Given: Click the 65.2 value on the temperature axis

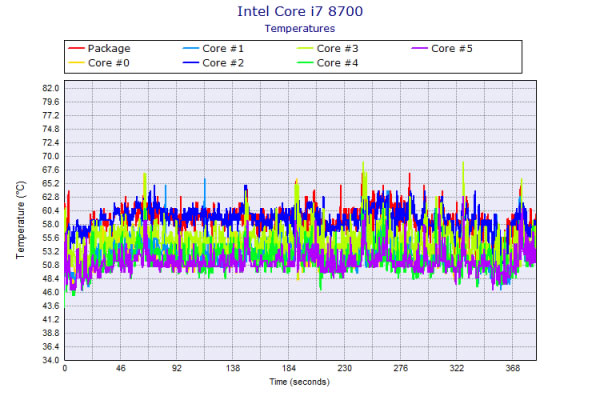Looking at the screenshot, I should (x=51, y=183).
